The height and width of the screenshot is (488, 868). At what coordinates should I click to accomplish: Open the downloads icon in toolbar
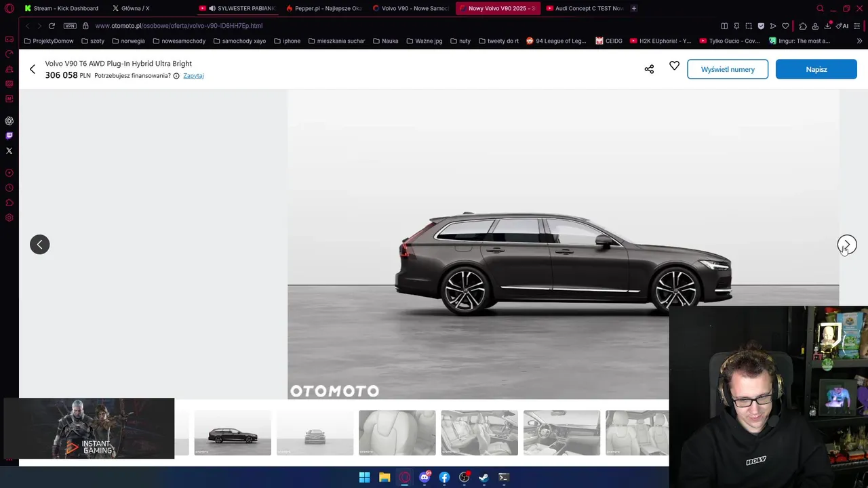pos(827,26)
